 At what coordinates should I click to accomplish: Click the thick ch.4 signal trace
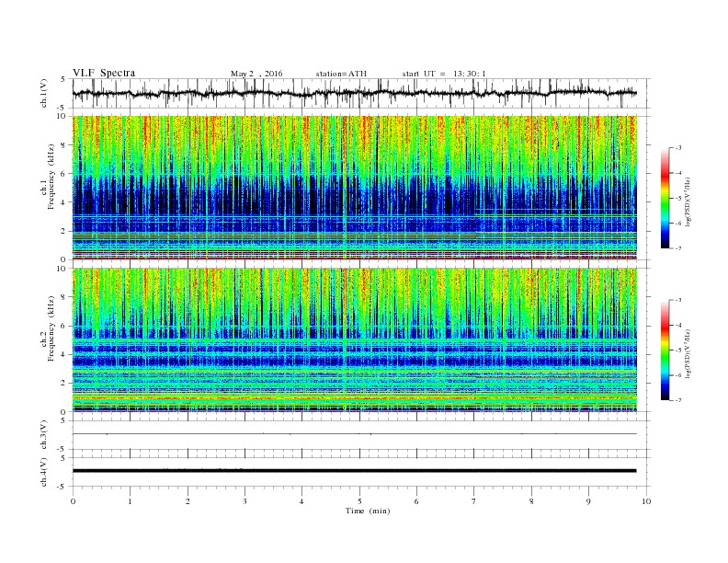point(354,471)
